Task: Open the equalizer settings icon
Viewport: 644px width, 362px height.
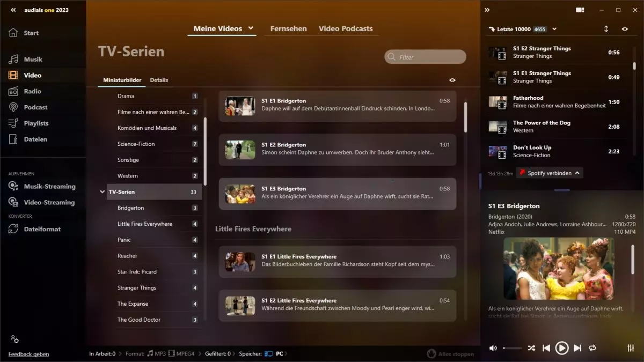Action: tap(631, 348)
